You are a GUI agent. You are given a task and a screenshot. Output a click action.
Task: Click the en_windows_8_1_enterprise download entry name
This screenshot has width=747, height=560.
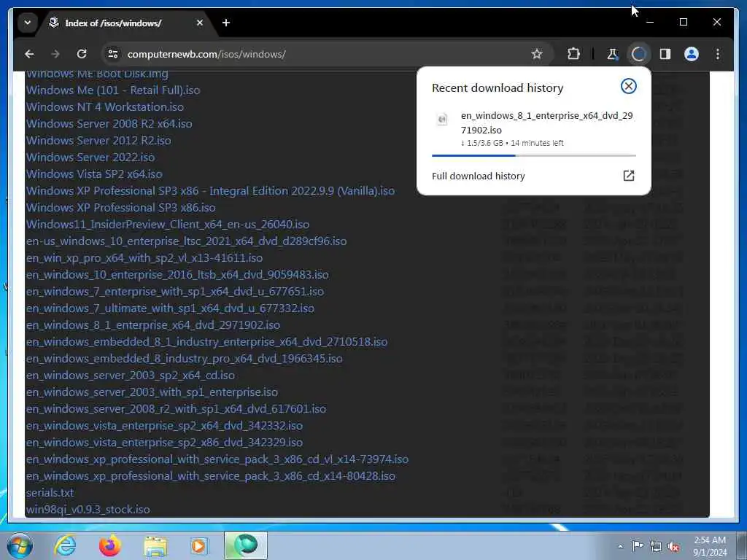[547, 122]
